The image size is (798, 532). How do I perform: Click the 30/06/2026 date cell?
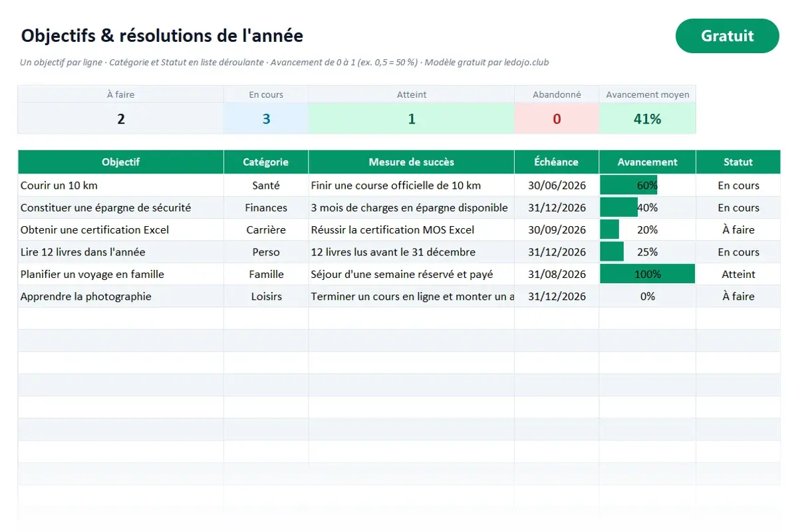click(x=557, y=186)
